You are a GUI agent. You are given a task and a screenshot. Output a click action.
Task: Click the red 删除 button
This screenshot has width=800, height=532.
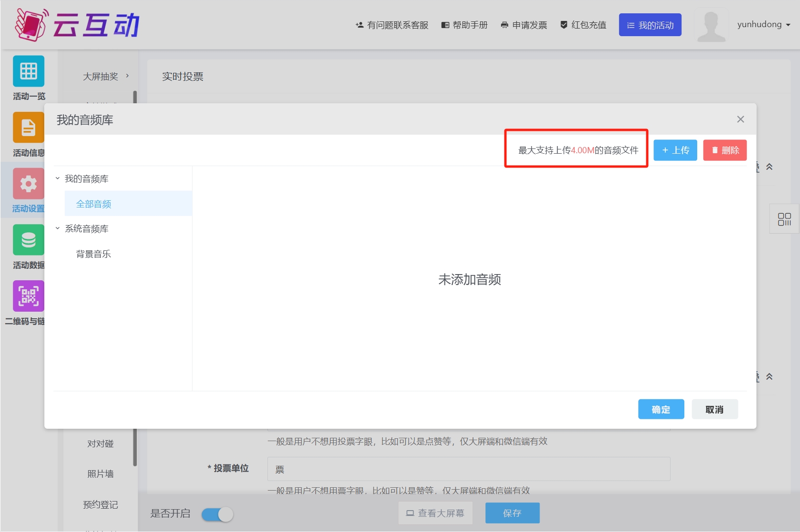(725, 150)
